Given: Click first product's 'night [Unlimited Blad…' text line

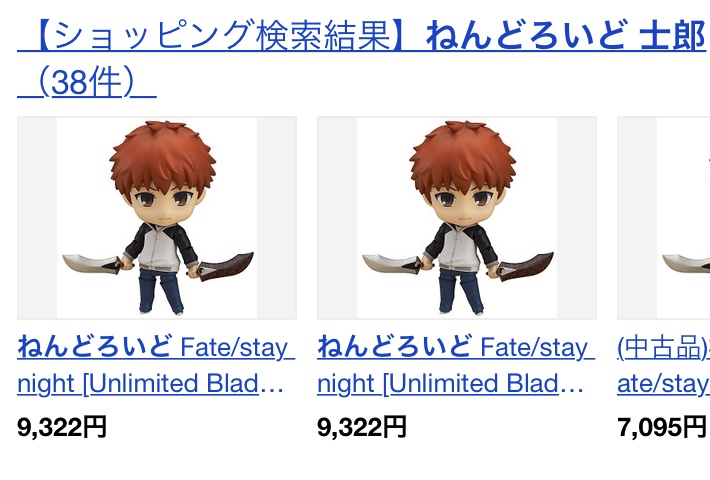Looking at the screenshot, I should 150,384.
